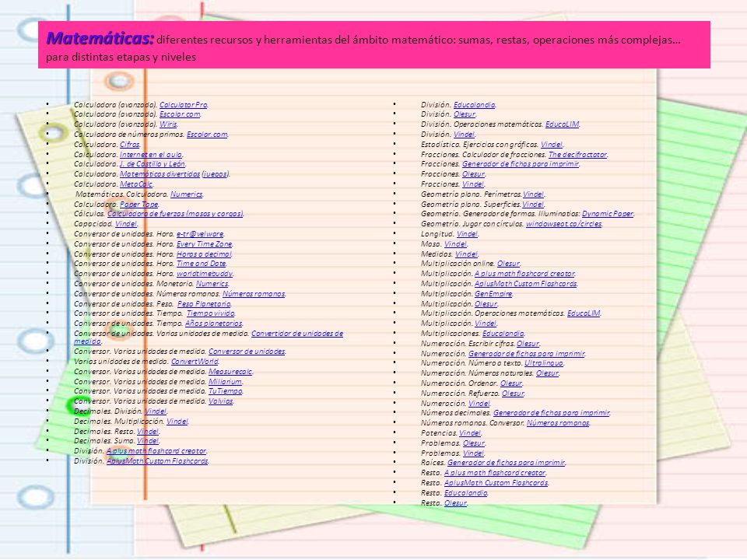This screenshot has width=747, height=560.
Task: Follow the Miliarium link
Action: [x=226, y=381]
